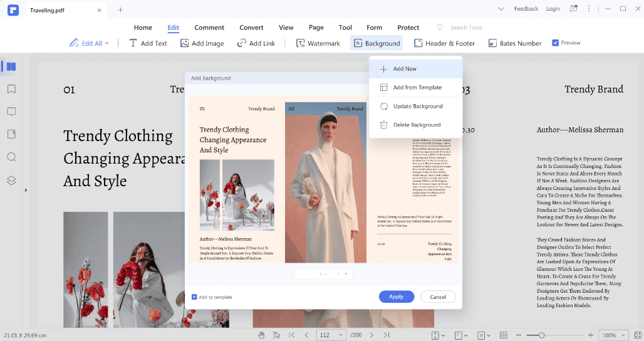Uncheck the Add to template checkbox

[x=194, y=297]
